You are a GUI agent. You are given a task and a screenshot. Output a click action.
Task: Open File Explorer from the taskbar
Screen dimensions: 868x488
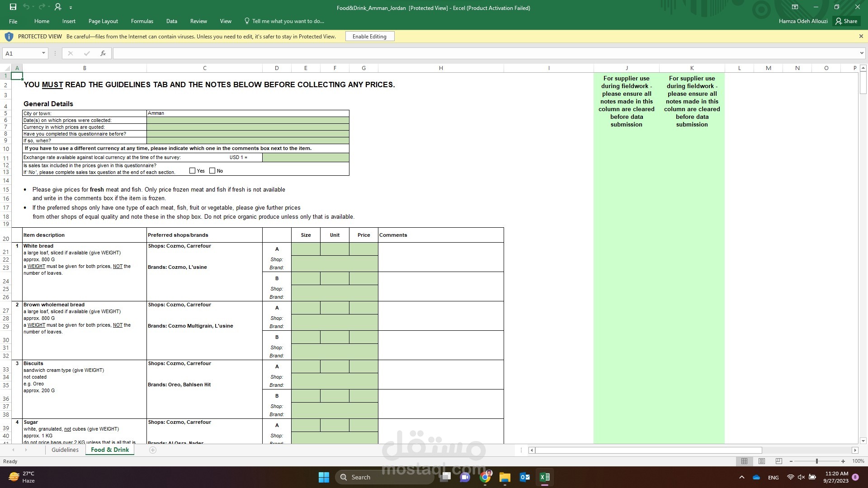point(505,477)
